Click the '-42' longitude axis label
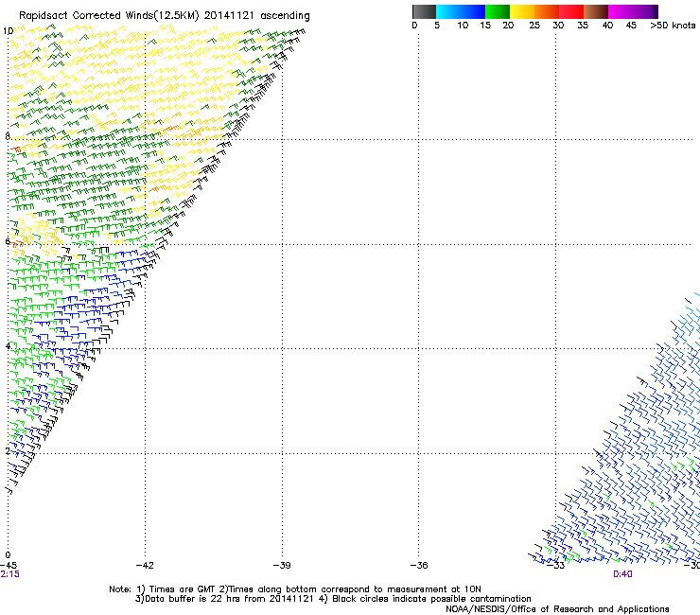Image resolution: width=700 pixels, height=615 pixels. tap(145, 565)
